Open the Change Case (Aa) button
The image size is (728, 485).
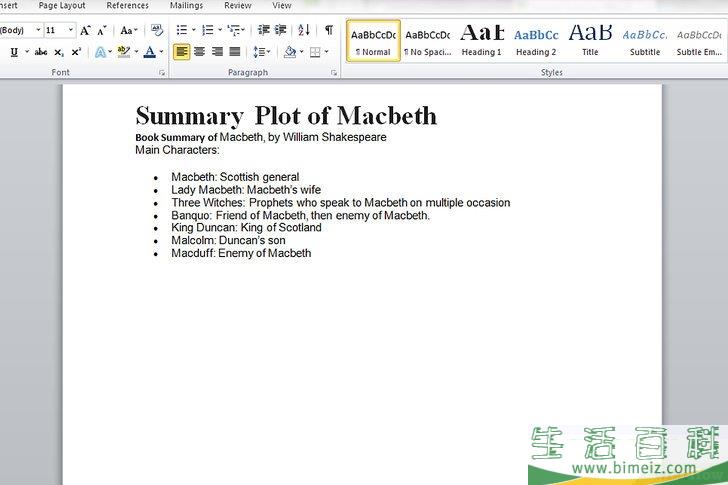[129, 31]
